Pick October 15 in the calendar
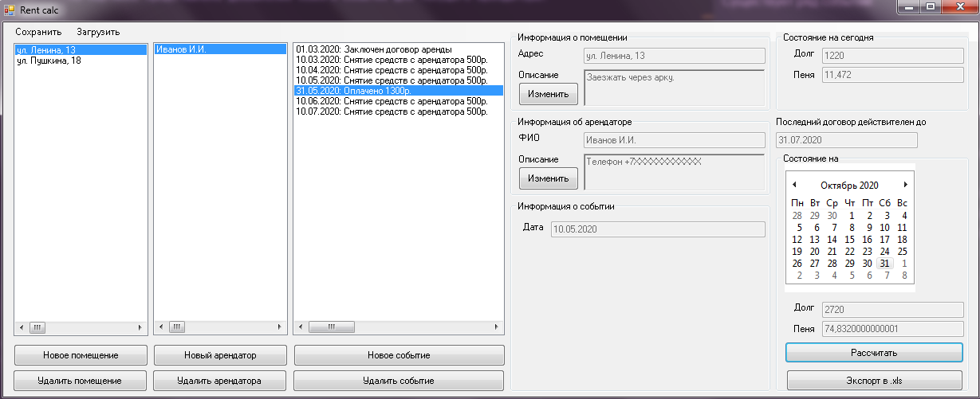The image size is (980, 399). [849, 239]
